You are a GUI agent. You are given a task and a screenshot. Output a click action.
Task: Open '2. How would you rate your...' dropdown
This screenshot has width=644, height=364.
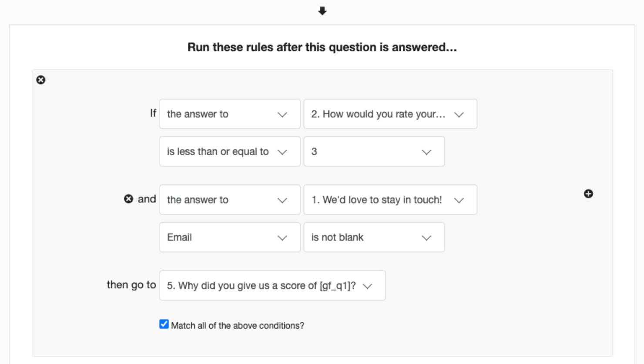pyautogui.click(x=390, y=114)
